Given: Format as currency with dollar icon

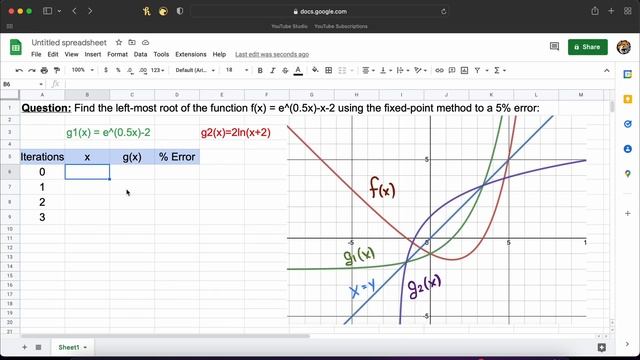Looking at the screenshot, I should coord(106,70).
